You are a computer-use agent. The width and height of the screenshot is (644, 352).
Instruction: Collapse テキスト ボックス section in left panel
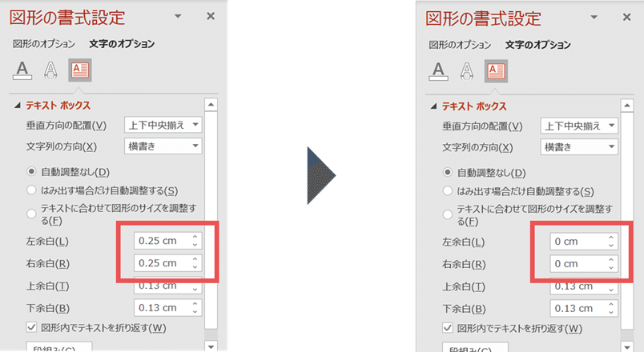[18, 106]
